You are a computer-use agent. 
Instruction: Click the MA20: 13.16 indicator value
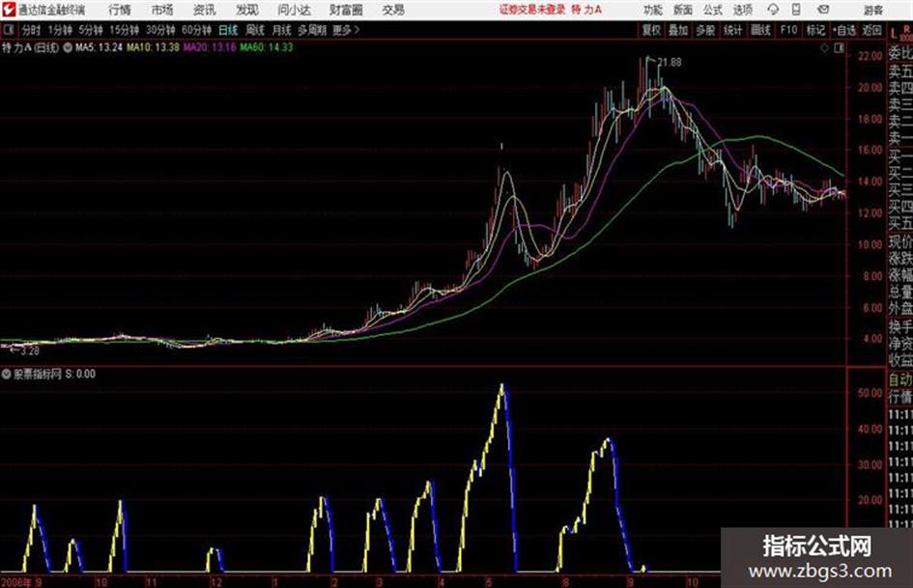[x=210, y=47]
